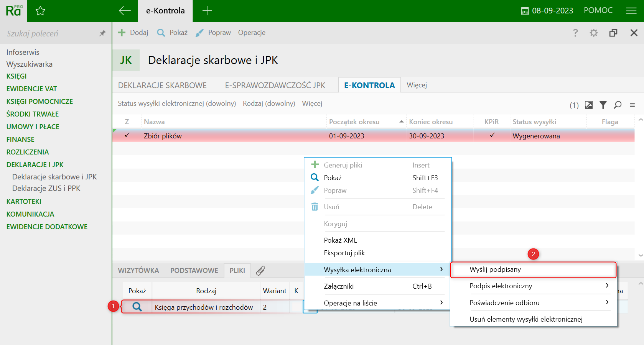The height and width of the screenshot is (345, 644).
Task: Click Więcej in the filter row
Action: (x=312, y=103)
